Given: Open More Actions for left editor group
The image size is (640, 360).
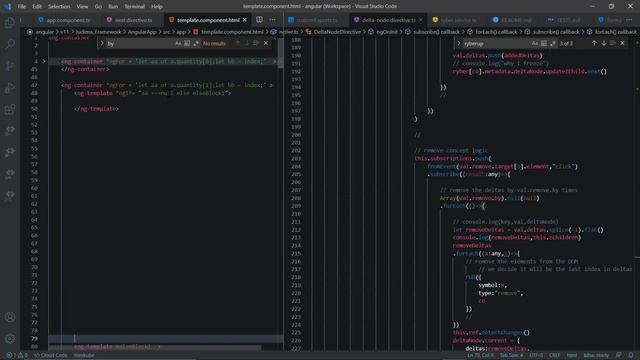Looking at the screenshot, I should (272, 20).
